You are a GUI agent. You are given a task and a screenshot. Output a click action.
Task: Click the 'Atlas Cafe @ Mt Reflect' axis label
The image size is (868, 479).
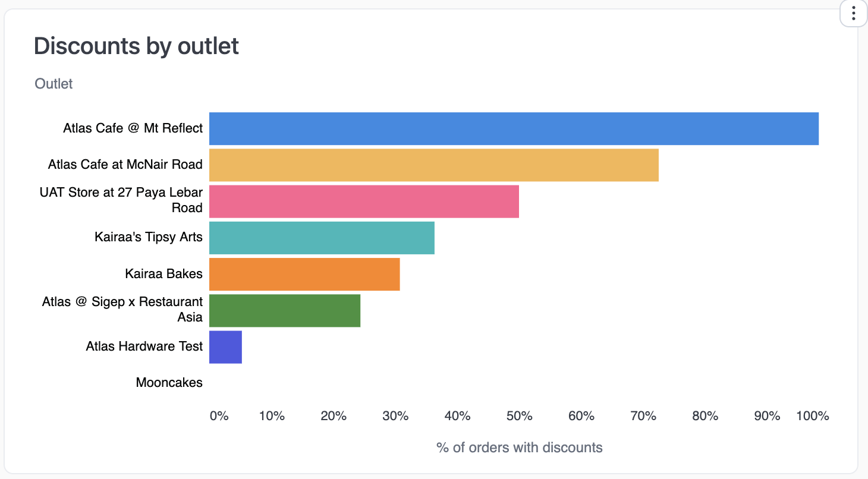(133, 128)
